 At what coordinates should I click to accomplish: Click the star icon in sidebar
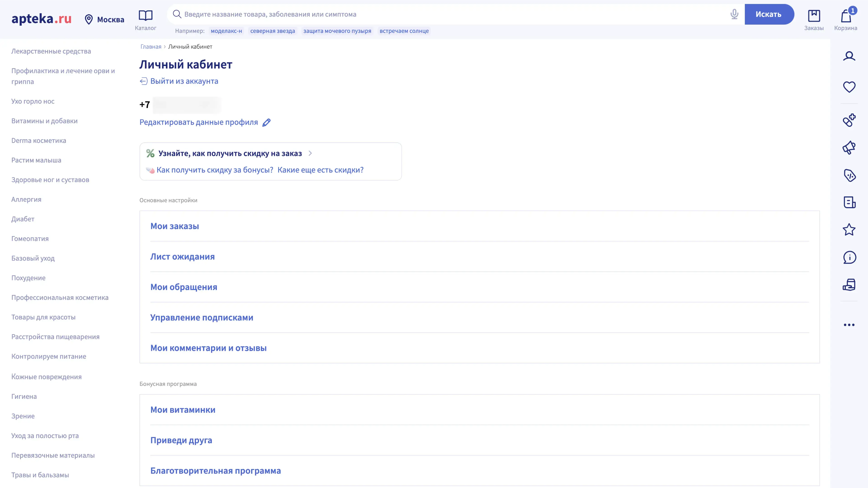(849, 230)
